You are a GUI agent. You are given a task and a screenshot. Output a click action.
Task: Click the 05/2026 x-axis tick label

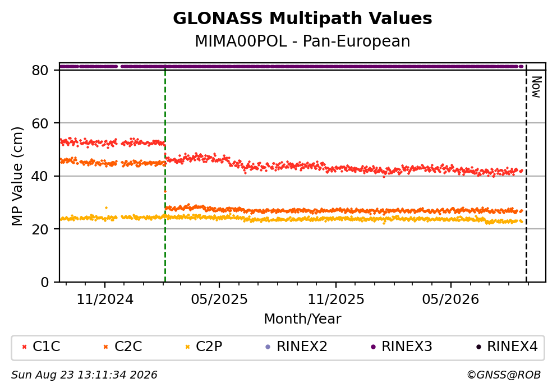pos(450,299)
